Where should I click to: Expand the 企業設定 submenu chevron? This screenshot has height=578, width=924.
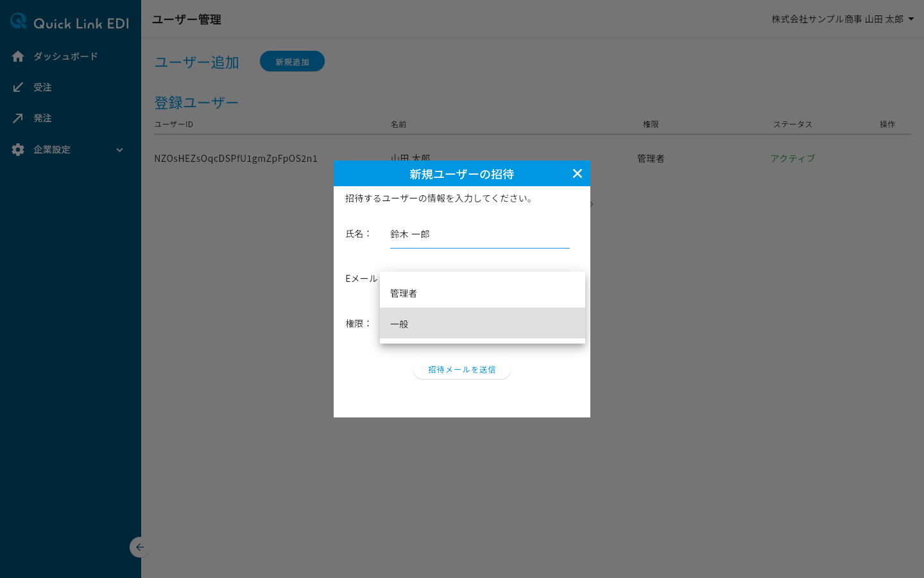(119, 150)
